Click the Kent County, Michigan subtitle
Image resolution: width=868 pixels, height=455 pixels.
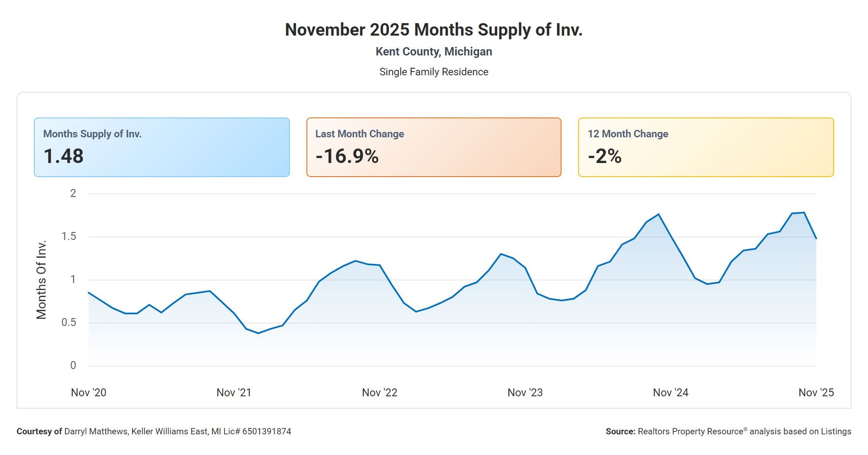434,52
